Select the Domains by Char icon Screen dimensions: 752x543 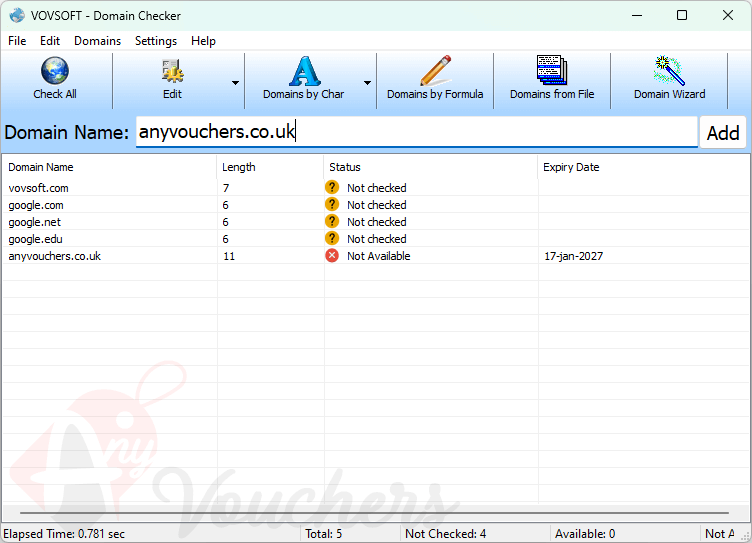[304, 71]
